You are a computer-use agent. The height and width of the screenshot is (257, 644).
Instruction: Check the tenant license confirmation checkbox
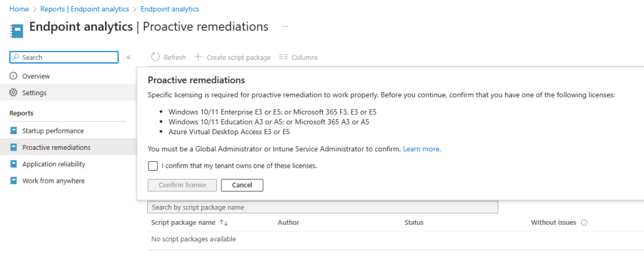point(153,166)
